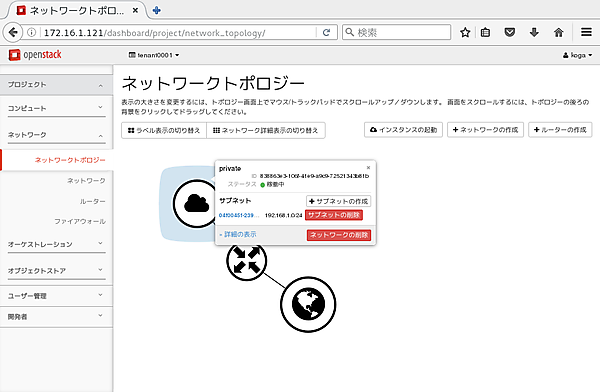Open the ファイアウォール sidebar item
Viewport: 600px width, 392px height.
pyautogui.click(x=80, y=221)
